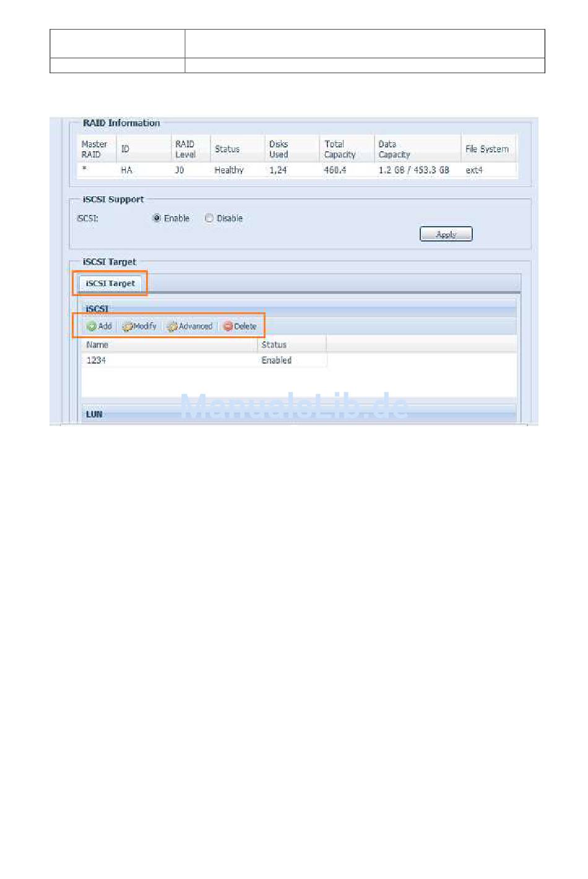Click the ext4 file system cell

click(474, 170)
